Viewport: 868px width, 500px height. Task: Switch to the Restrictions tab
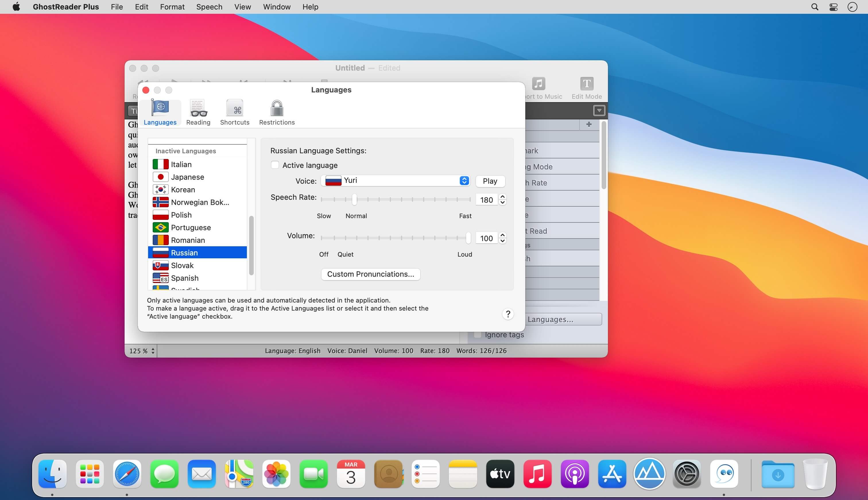(277, 112)
